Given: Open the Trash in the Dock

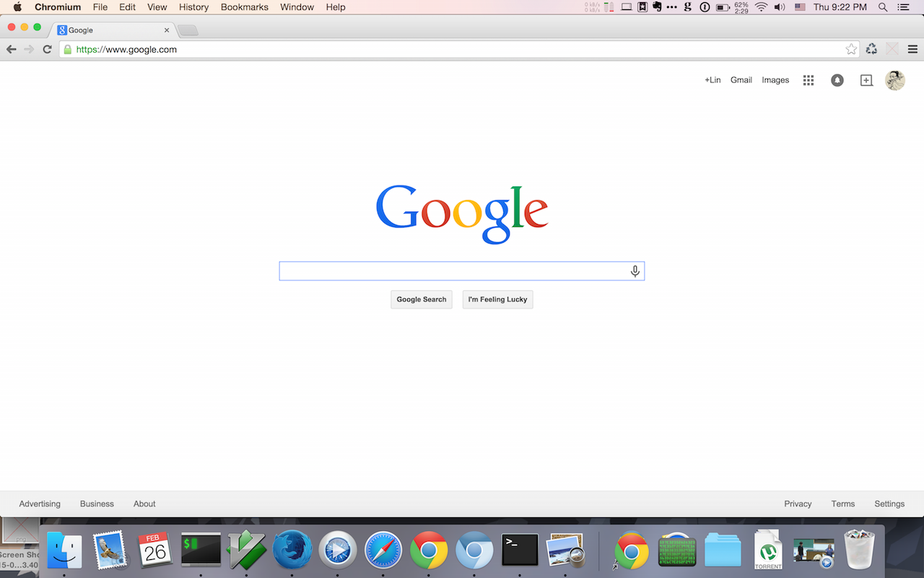Looking at the screenshot, I should pyautogui.click(x=859, y=551).
